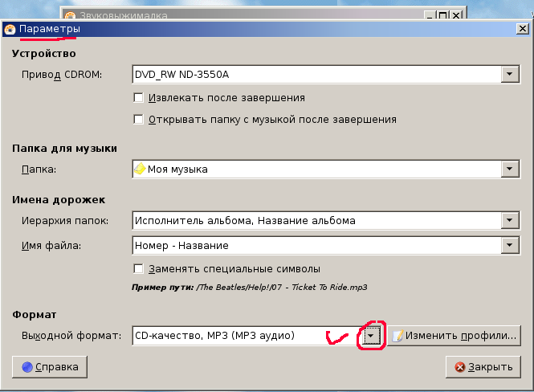Open the Иерархия папок dropdown
This screenshot has width=534, height=392.
[509, 220]
